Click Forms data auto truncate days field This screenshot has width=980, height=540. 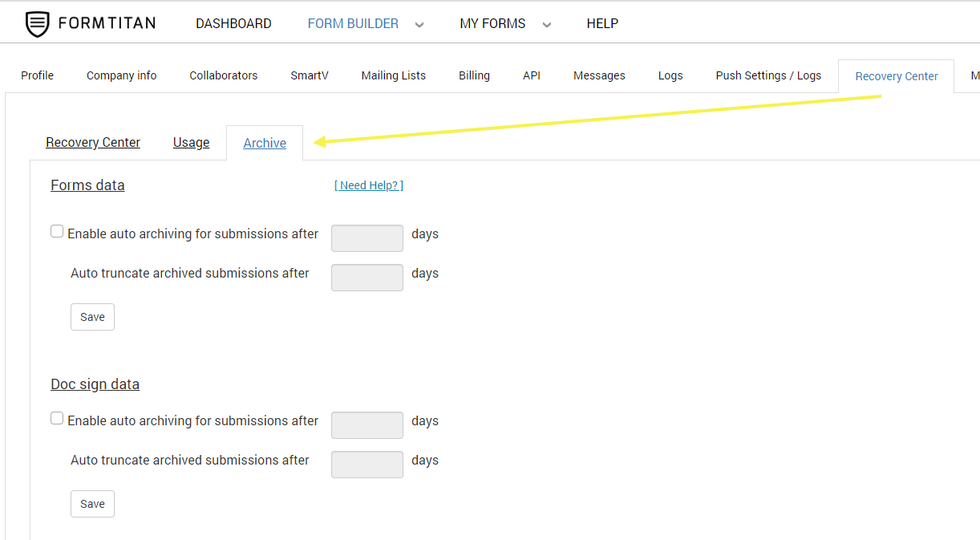[366, 278]
